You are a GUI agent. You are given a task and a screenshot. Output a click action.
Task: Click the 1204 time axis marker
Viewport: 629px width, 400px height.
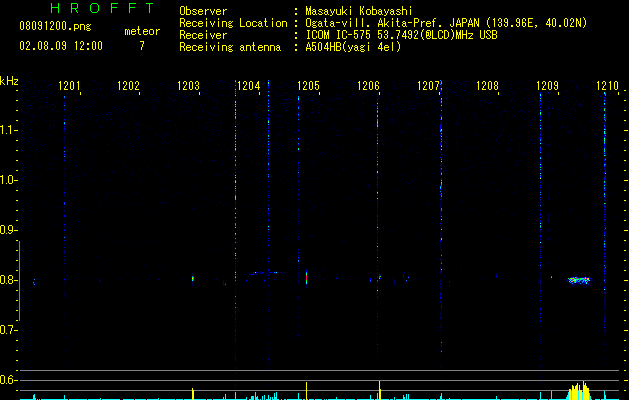click(249, 86)
